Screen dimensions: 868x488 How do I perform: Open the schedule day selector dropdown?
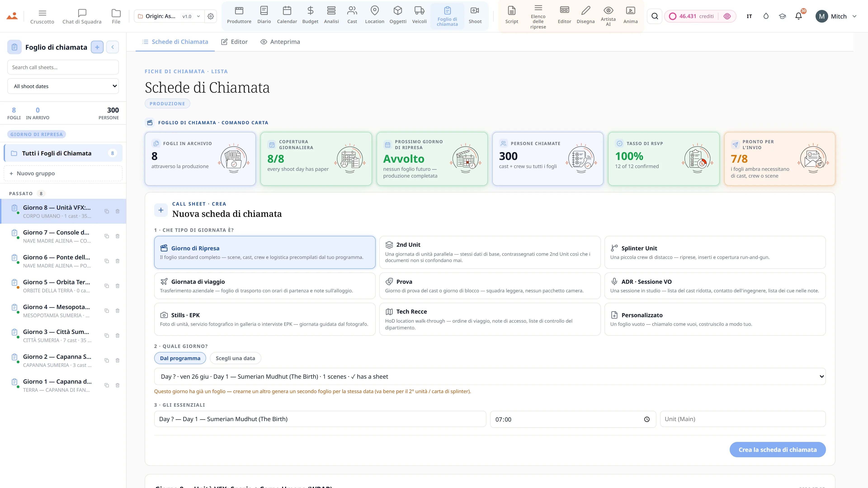click(x=490, y=377)
